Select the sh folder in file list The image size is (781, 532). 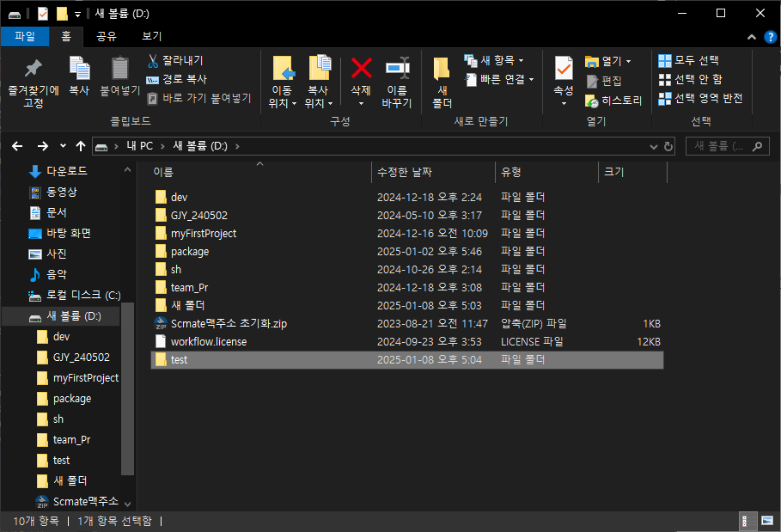[407, 270]
